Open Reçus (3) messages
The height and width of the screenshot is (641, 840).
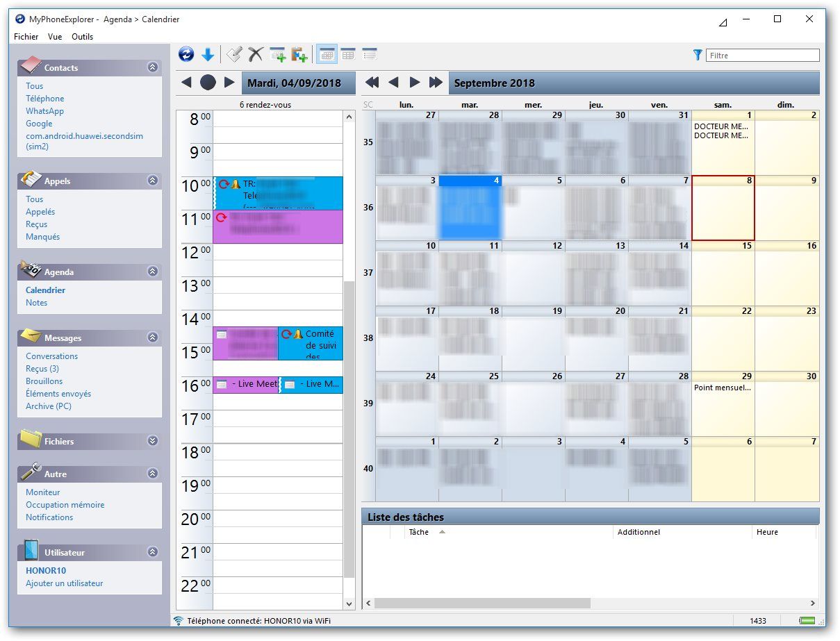(42, 369)
